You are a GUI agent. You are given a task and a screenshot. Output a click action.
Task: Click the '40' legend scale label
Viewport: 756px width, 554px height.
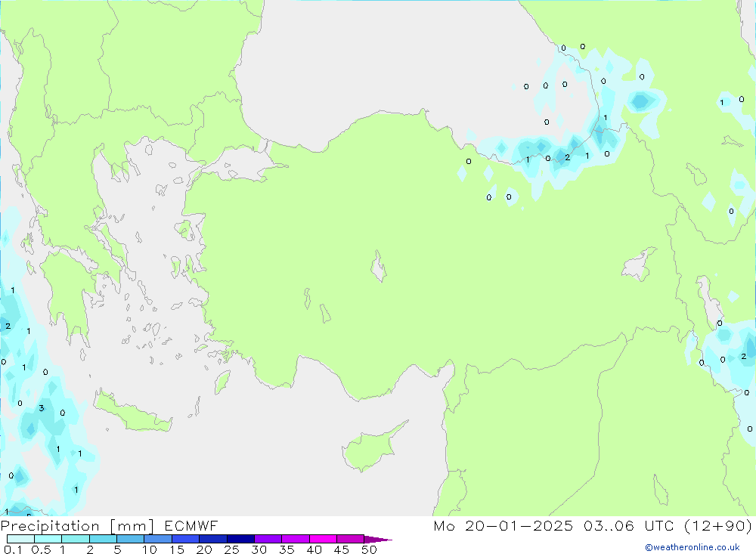coord(314,549)
